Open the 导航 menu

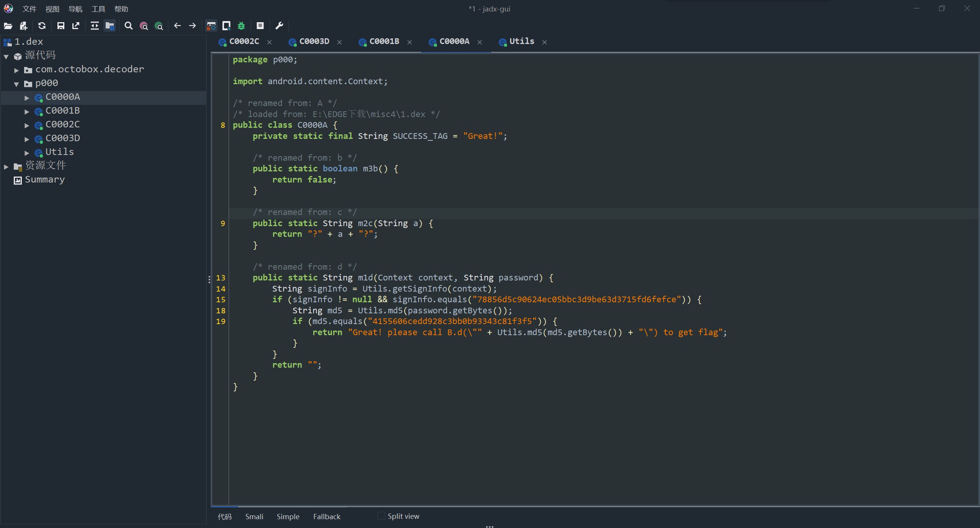75,9
